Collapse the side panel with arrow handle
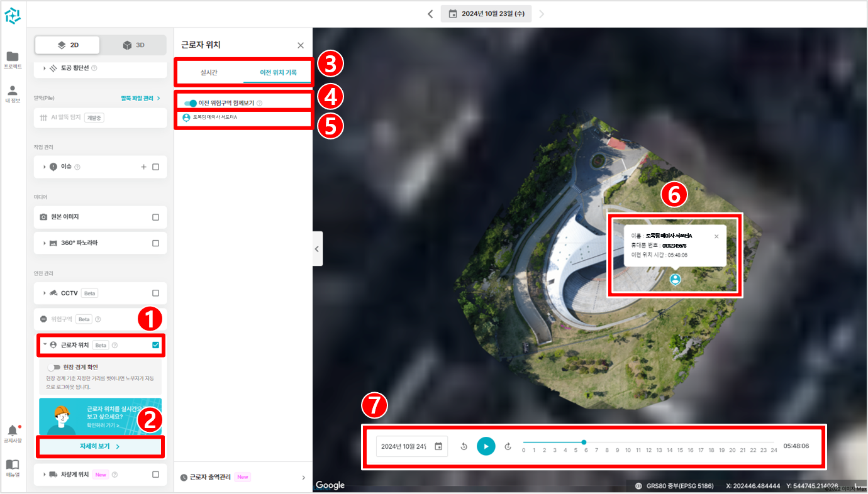Screen dimensions: 868x494 pyautogui.click(x=317, y=249)
